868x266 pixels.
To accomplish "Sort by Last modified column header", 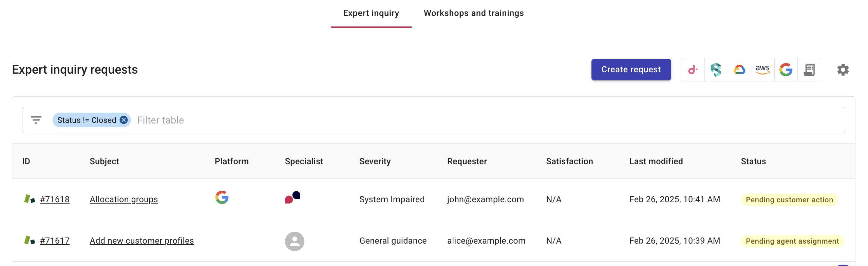I will pyautogui.click(x=656, y=161).
